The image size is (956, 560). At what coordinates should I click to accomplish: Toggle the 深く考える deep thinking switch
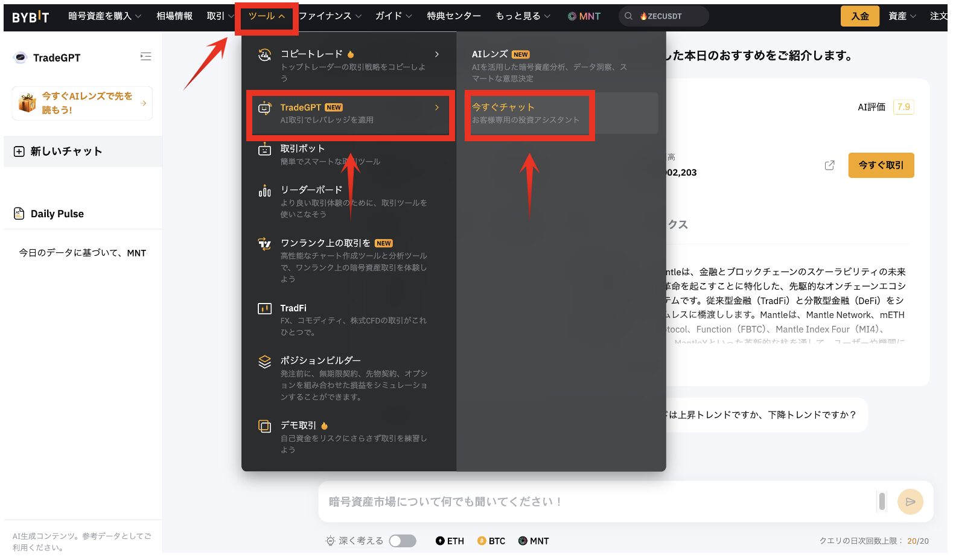coord(402,541)
